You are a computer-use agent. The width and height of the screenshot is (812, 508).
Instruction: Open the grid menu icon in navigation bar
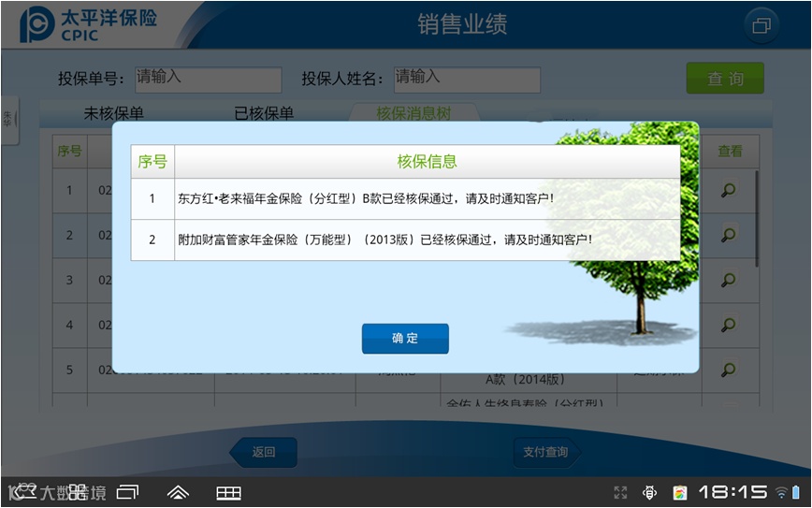tap(228, 493)
